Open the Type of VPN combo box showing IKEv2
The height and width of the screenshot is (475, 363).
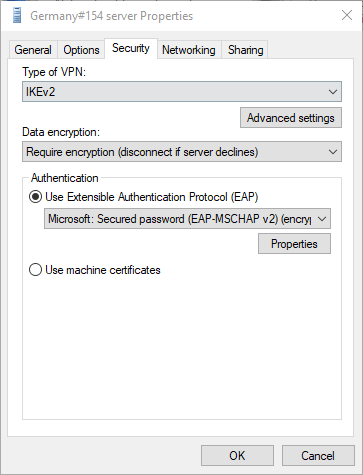click(182, 92)
